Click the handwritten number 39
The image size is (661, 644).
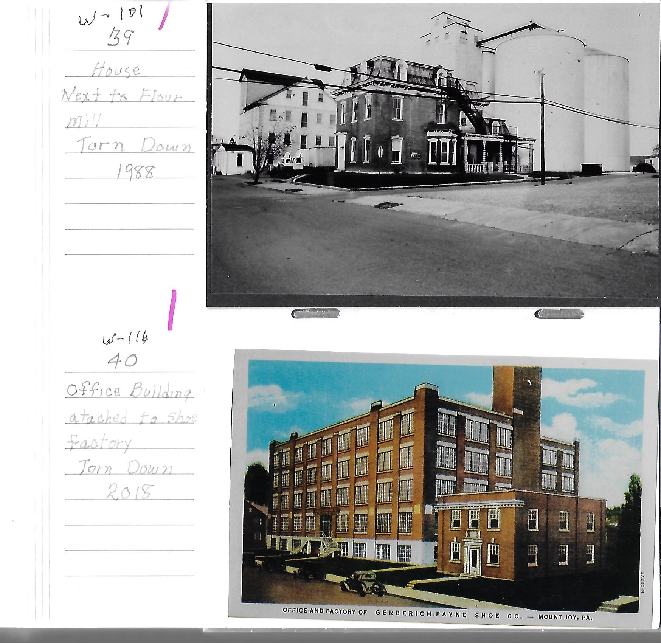[x=120, y=39]
